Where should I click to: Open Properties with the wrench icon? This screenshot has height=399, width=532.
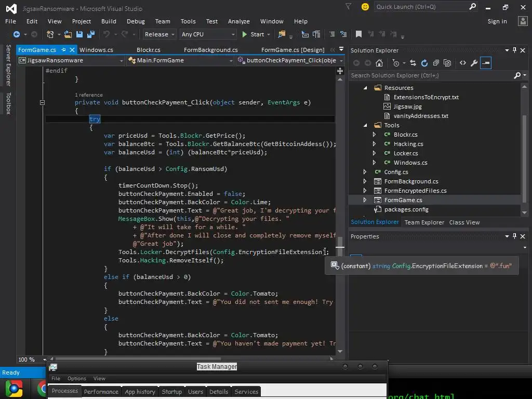pos(474,63)
